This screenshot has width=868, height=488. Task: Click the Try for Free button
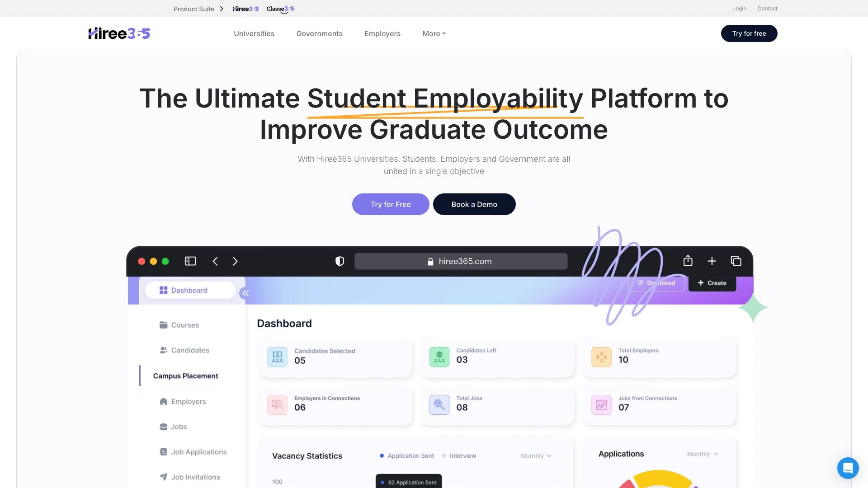point(391,204)
